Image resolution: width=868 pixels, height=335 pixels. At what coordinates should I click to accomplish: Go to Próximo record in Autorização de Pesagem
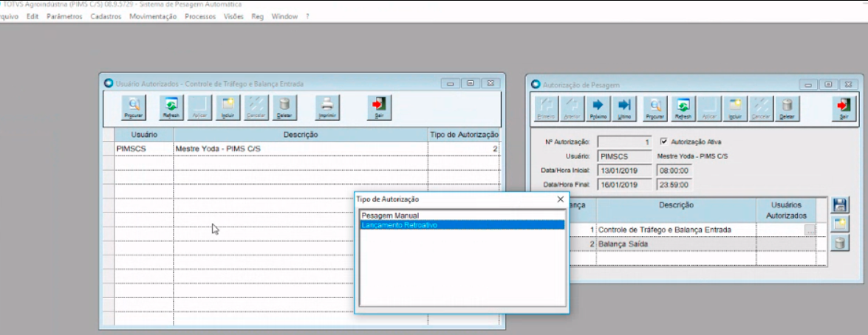[x=598, y=108]
